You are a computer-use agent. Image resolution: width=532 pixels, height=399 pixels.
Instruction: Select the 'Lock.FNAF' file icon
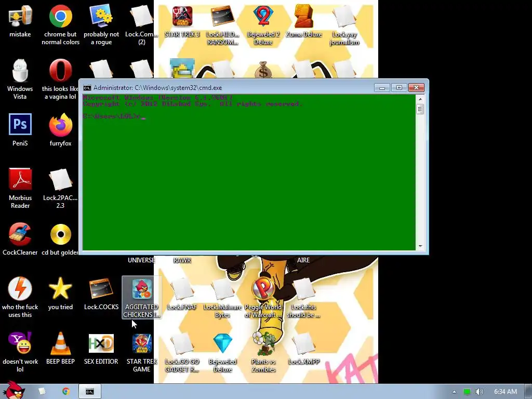pyautogui.click(x=182, y=289)
